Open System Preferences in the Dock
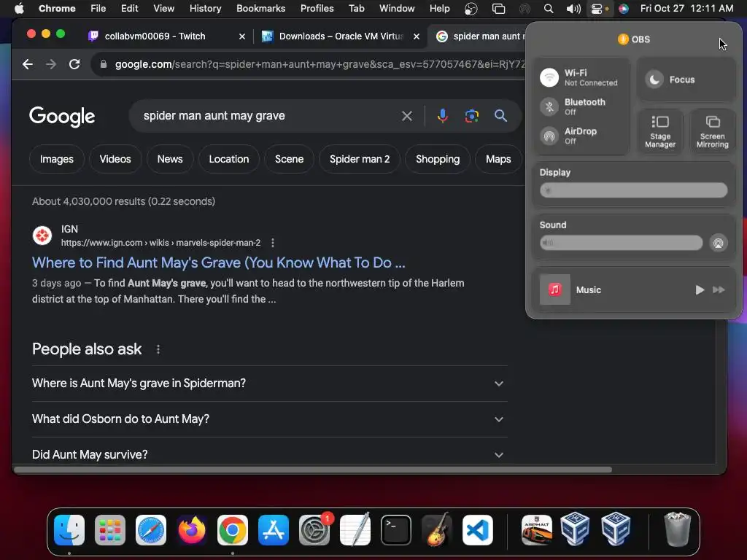Viewport: 747px width, 560px height. tap(314, 530)
